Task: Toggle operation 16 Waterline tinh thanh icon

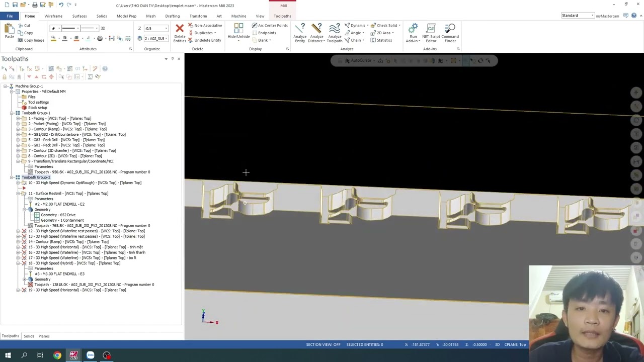Action: (x=24, y=252)
